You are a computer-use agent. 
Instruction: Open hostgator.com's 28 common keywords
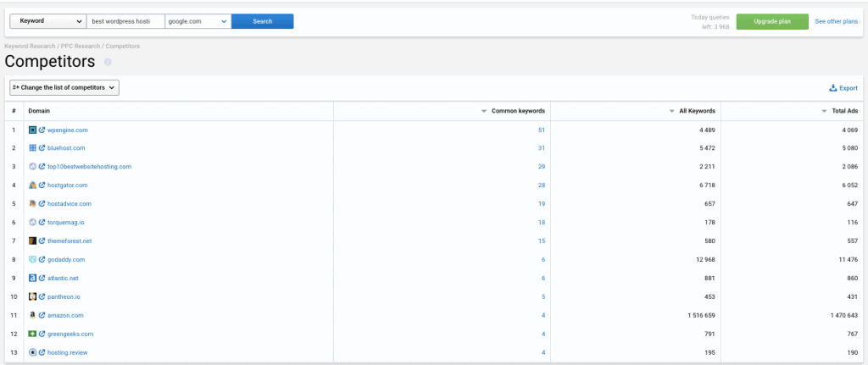(542, 185)
